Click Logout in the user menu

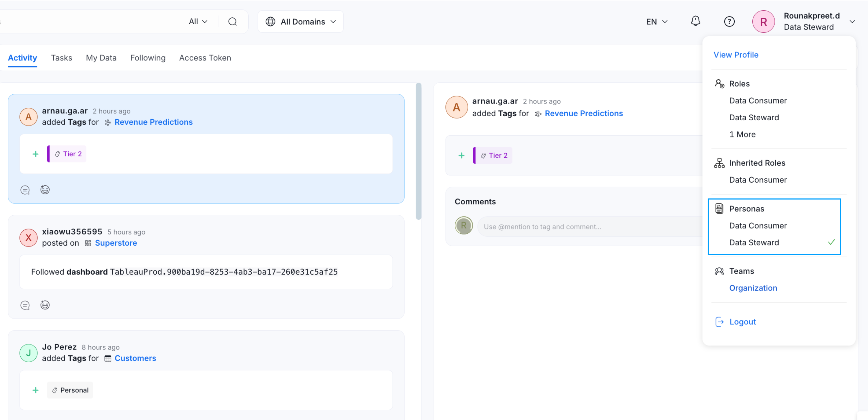(742, 321)
